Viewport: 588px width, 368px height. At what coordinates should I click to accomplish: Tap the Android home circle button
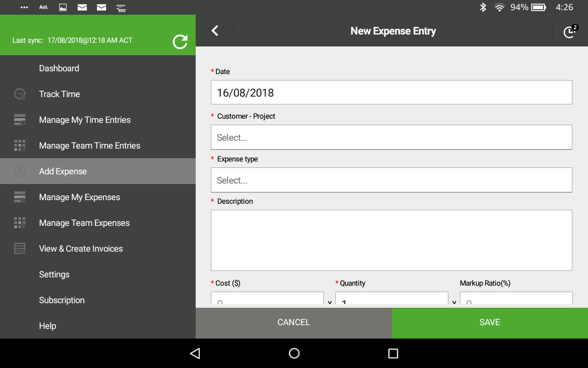[x=294, y=353]
